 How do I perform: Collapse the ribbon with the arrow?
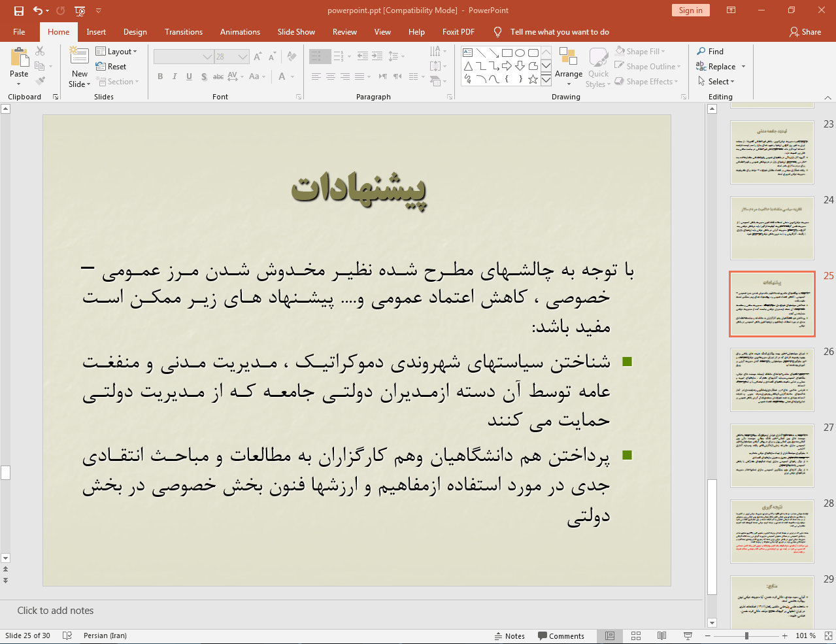828,97
